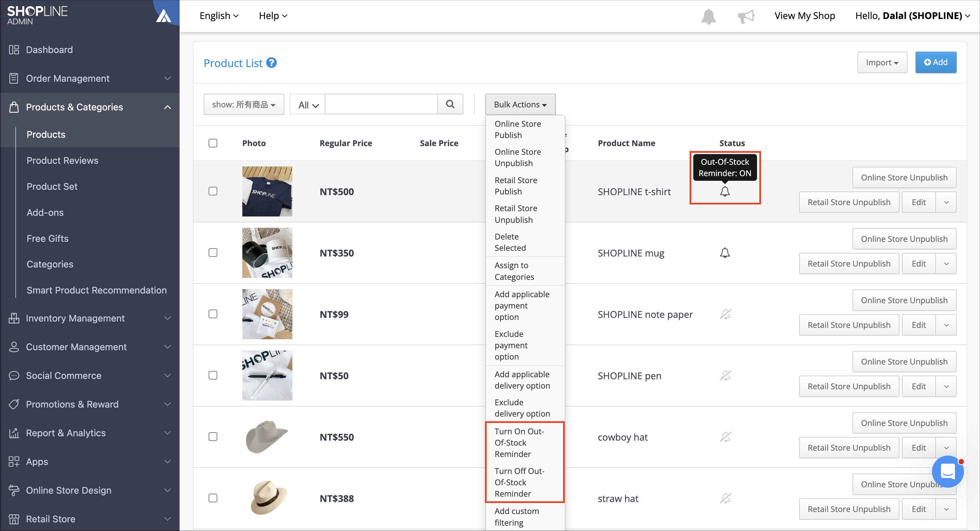The height and width of the screenshot is (531, 980).
Task: Toggle the select-all checkbox in table header
Action: [x=213, y=143]
